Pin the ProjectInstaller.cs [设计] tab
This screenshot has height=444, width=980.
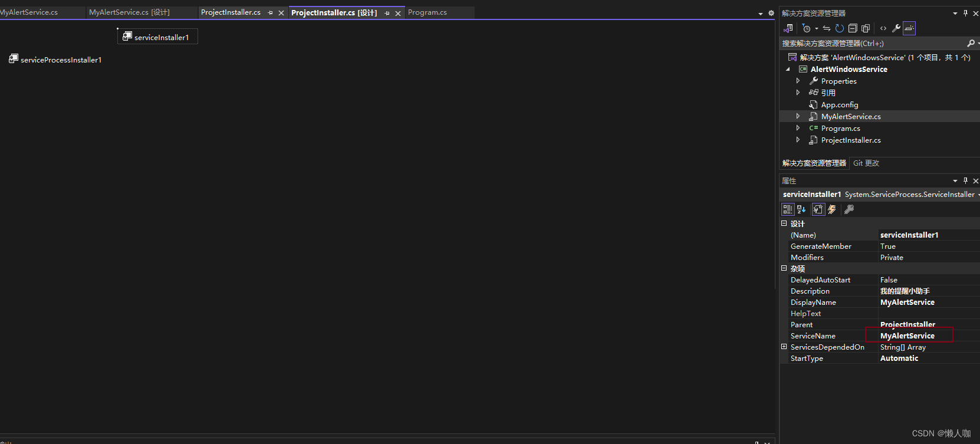387,13
